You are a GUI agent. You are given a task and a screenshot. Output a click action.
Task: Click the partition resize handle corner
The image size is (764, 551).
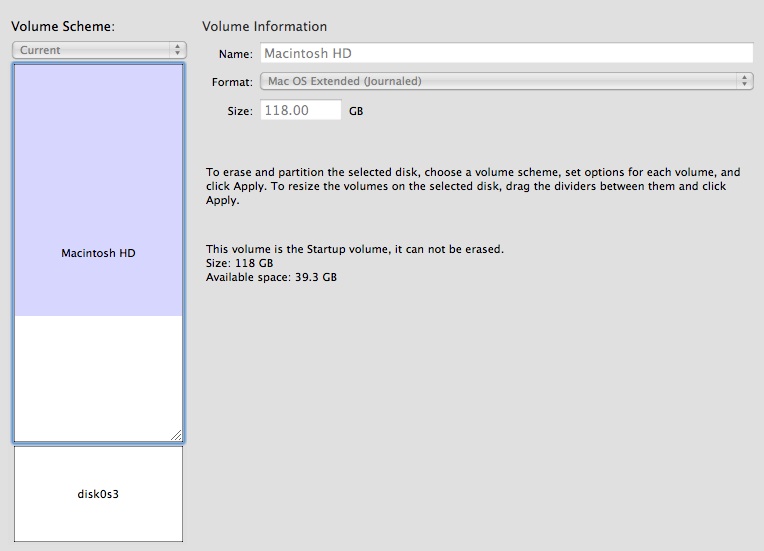click(176, 436)
